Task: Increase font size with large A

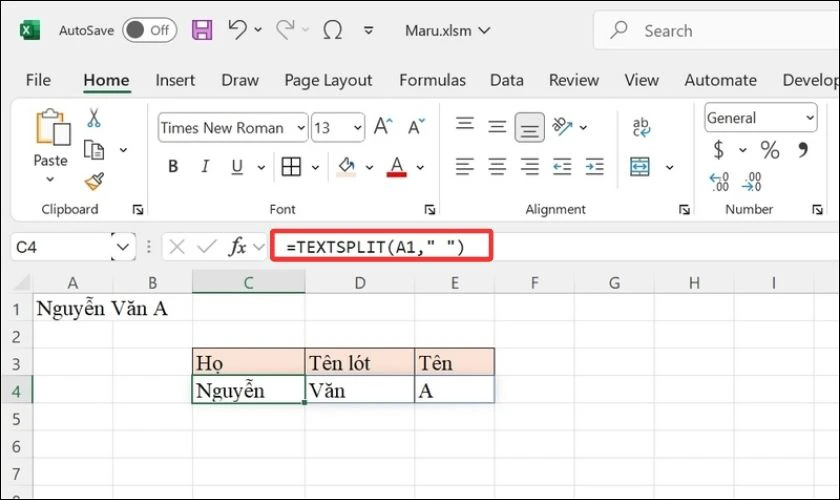Action: (x=383, y=126)
